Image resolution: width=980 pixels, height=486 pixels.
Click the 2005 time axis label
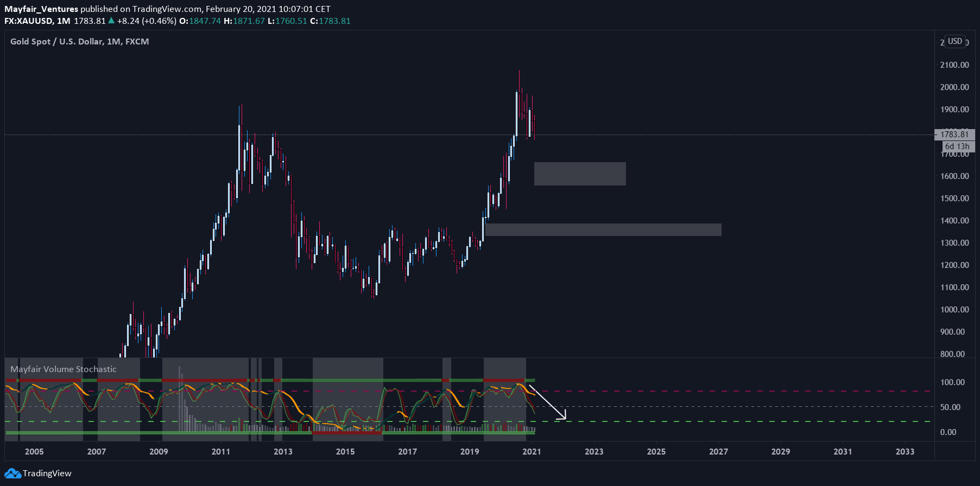click(34, 452)
